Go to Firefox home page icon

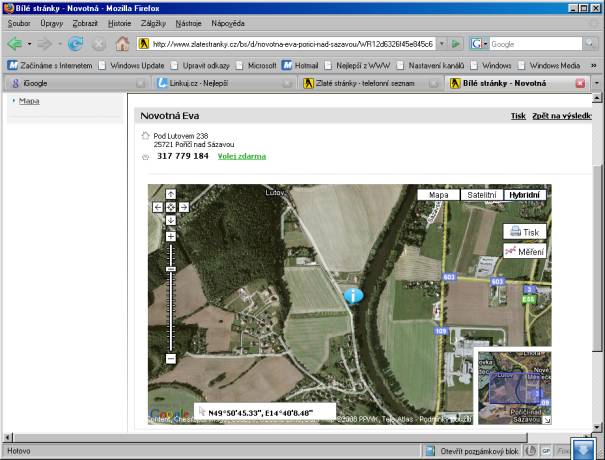point(122,44)
